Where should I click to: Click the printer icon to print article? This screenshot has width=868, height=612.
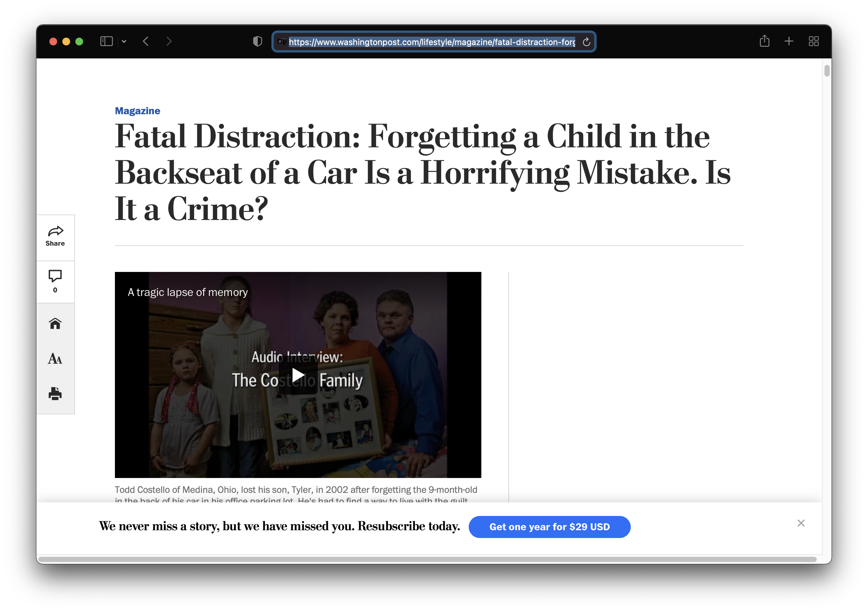coord(55,394)
